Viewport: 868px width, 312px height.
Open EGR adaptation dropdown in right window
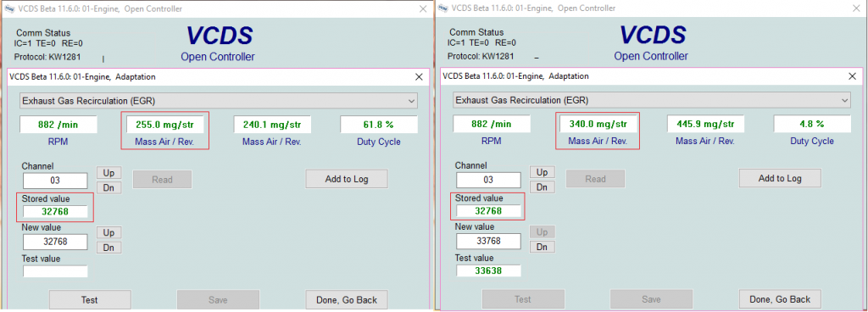pyautogui.click(x=652, y=101)
